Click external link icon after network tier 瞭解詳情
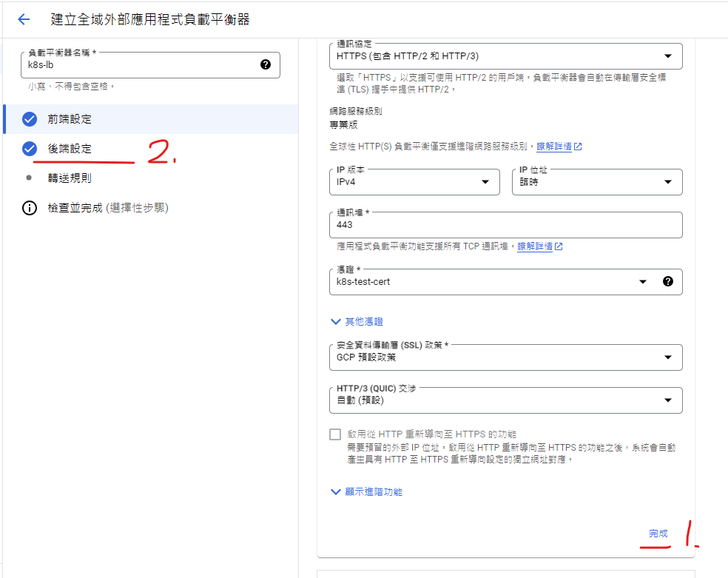This screenshot has height=578, width=728. click(578, 147)
